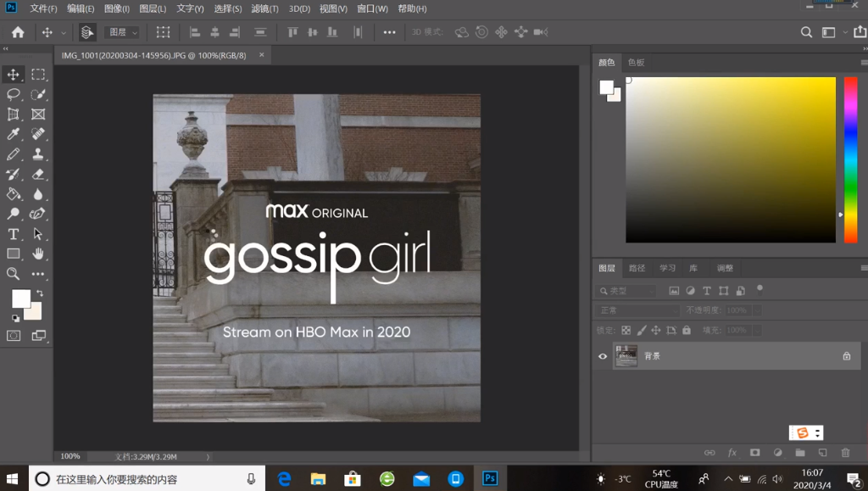Select the Spot Healing Brush tool
Viewport: 868px width, 491px height.
38,134
